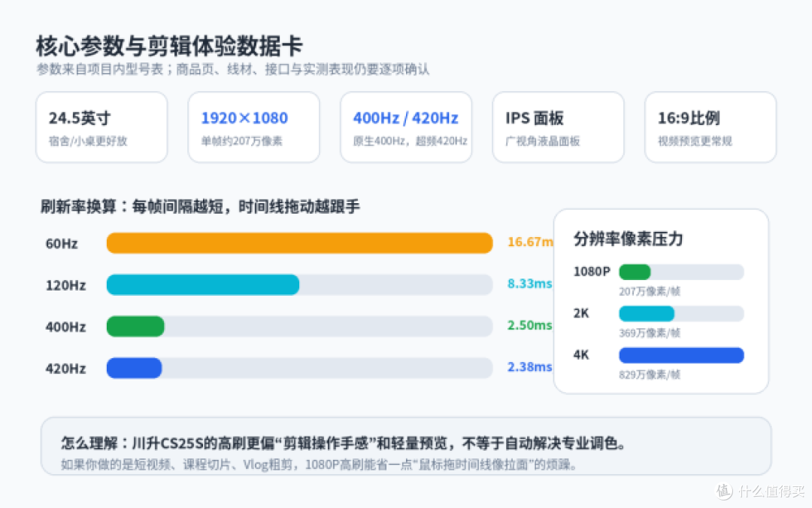Click the text 原生400Hz，超频420Hz
Screen dimensions: 812x508
tap(411, 141)
